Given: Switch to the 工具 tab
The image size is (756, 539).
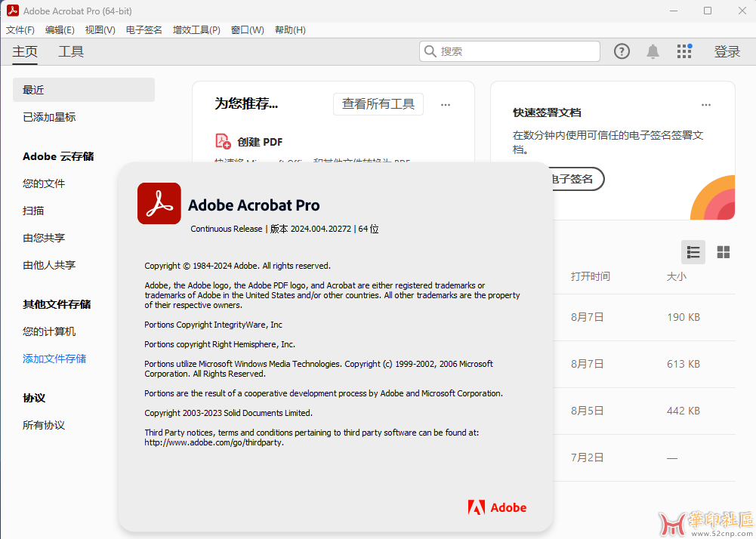Looking at the screenshot, I should (71, 51).
